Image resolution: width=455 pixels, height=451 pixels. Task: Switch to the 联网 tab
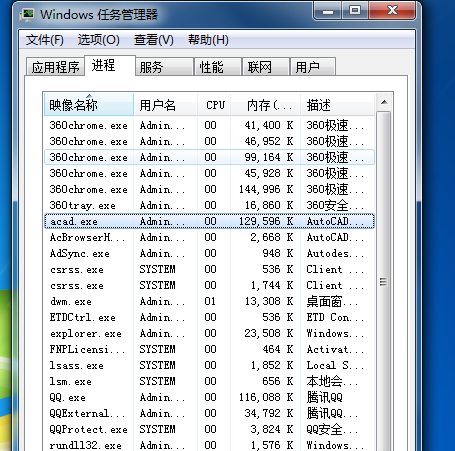pyautogui.click(x=266, y=67)
